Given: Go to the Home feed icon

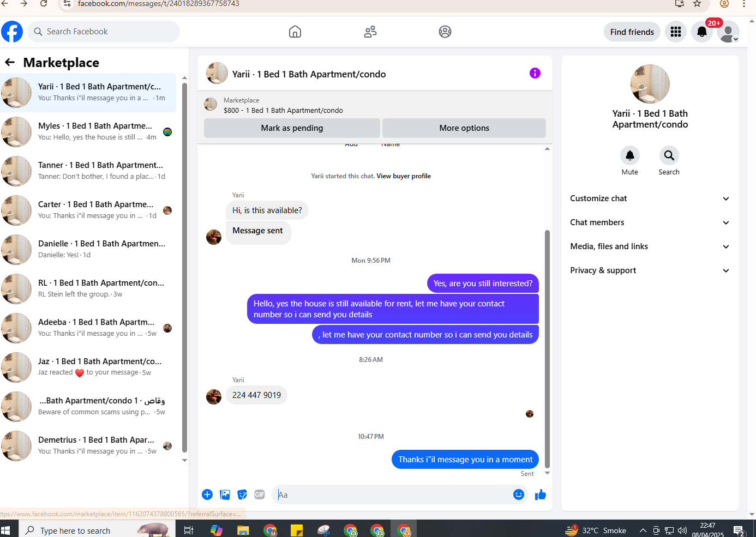Looking at the screenshot, I should [295, 32].
